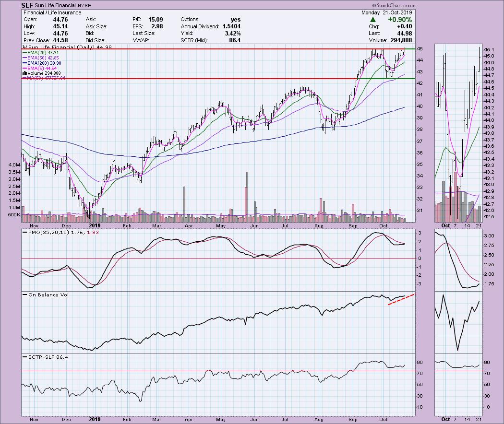Image resolution: width=504 pixels, height=424 pixels.
Task: Click the Aug label on the bottom date axis
Action: [320, 419]
